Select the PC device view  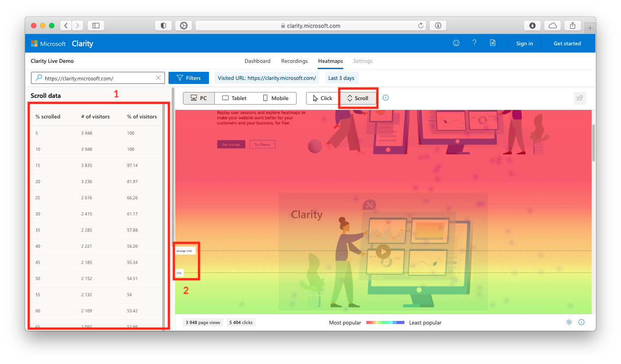tap(199, 98)
